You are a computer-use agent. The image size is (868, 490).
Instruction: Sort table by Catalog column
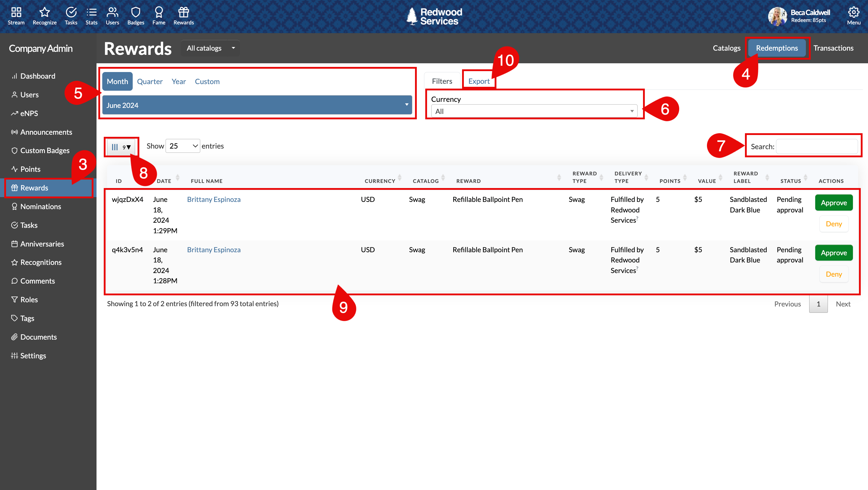tap(429, 177)
